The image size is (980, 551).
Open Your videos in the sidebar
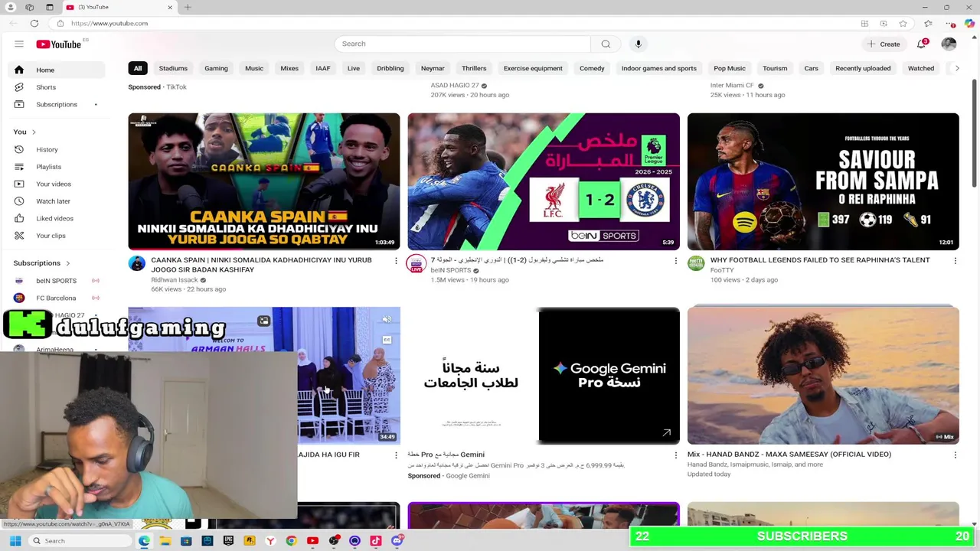pos(54,184)
